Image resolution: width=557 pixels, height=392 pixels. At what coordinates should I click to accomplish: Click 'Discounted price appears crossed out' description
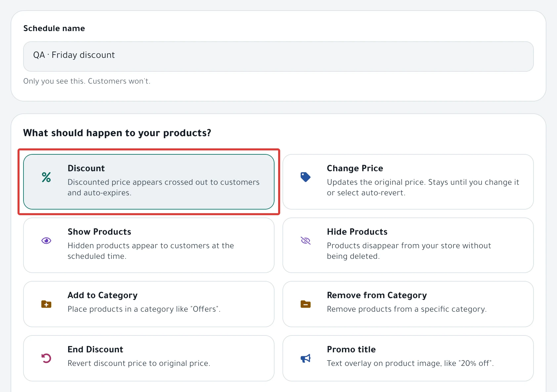[163, 187]
